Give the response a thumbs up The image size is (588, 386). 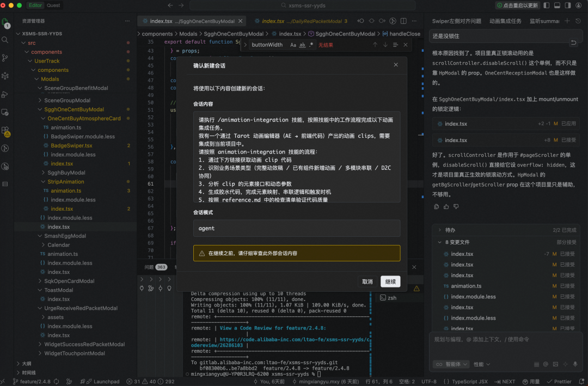point(446,206)
